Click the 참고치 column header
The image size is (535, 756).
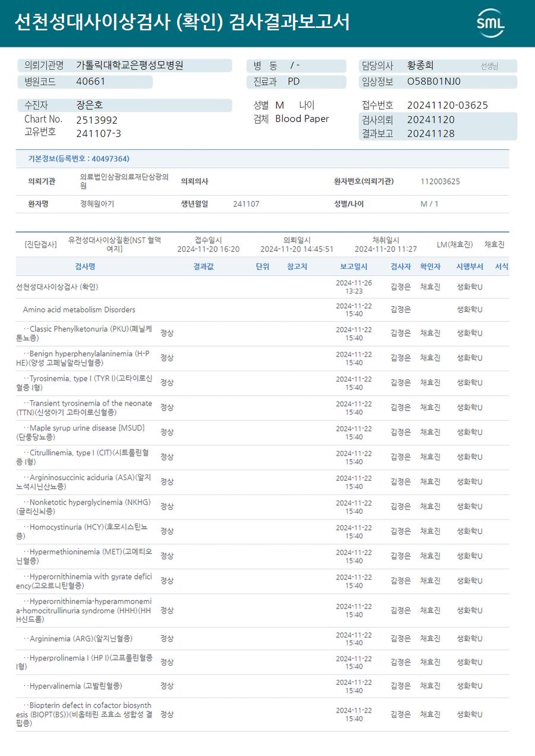pos(297,266)
